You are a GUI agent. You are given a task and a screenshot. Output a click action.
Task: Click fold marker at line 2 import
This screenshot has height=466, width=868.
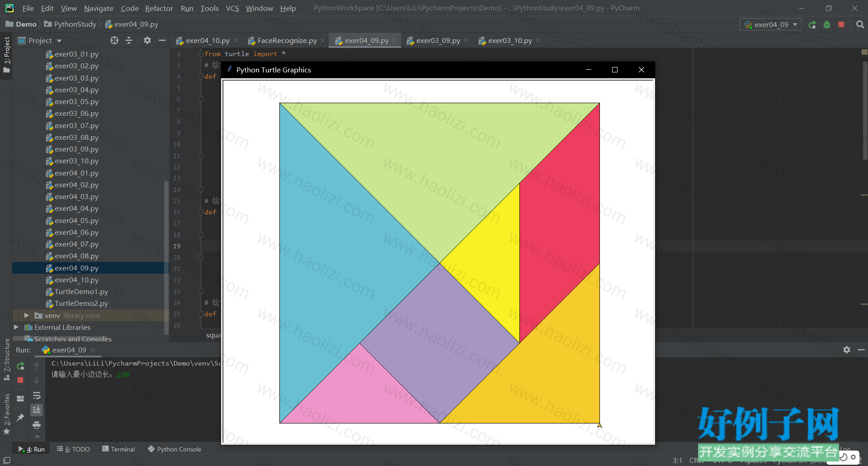click(x=201, y=54)
